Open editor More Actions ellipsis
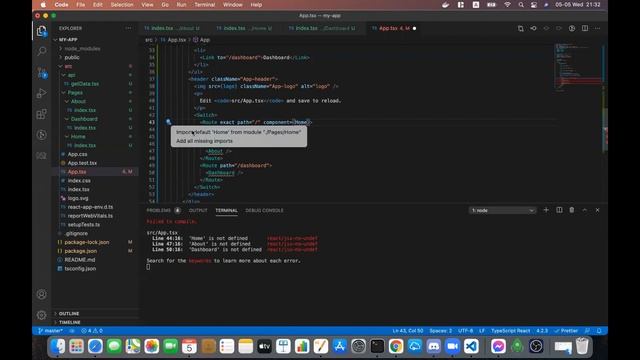This screenshot has width=640, height=360. (598, 28)
